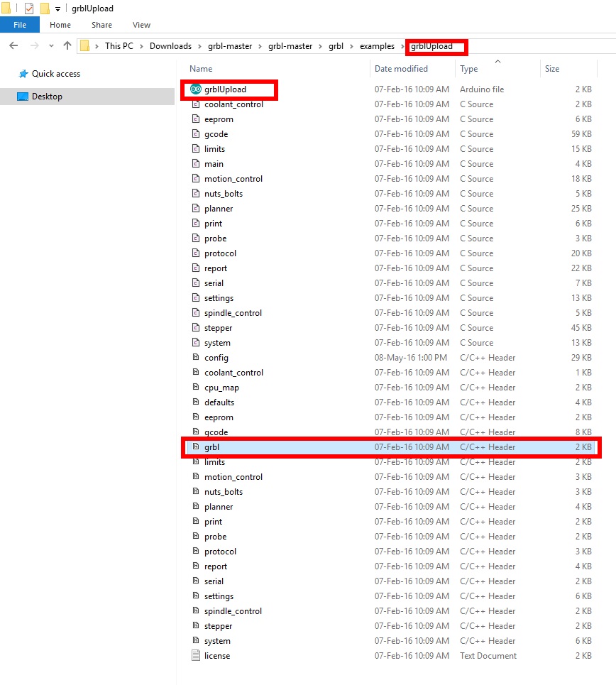The image size is (616, 685).
Task: Select the config header file icon
Action: (197, 358)
